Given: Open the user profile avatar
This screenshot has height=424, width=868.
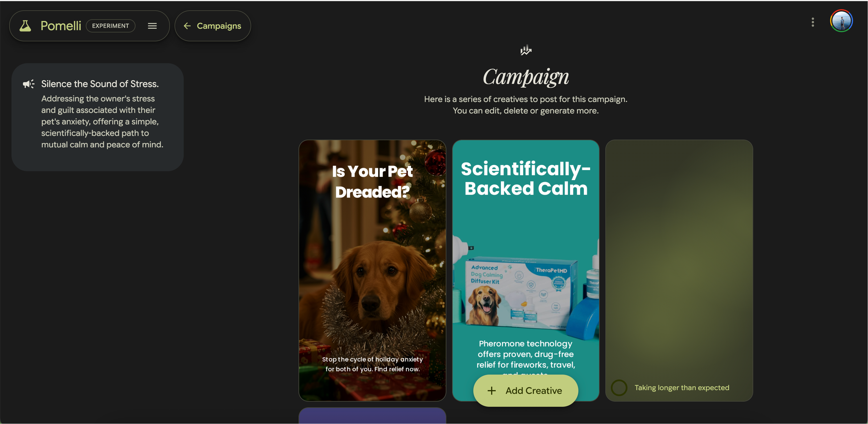Looking at the screenshot, I should coord(841,21).
